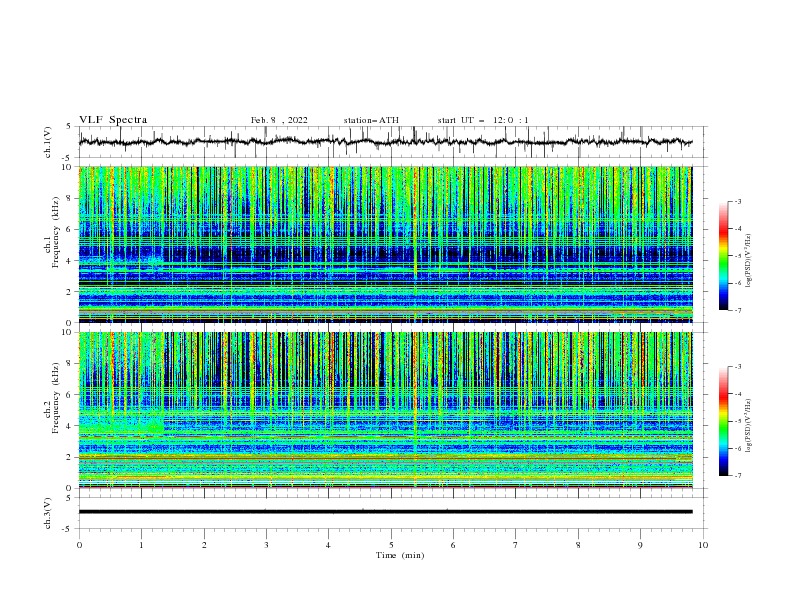Click the upper PSD color scale bar

click(x=724, y=256)
